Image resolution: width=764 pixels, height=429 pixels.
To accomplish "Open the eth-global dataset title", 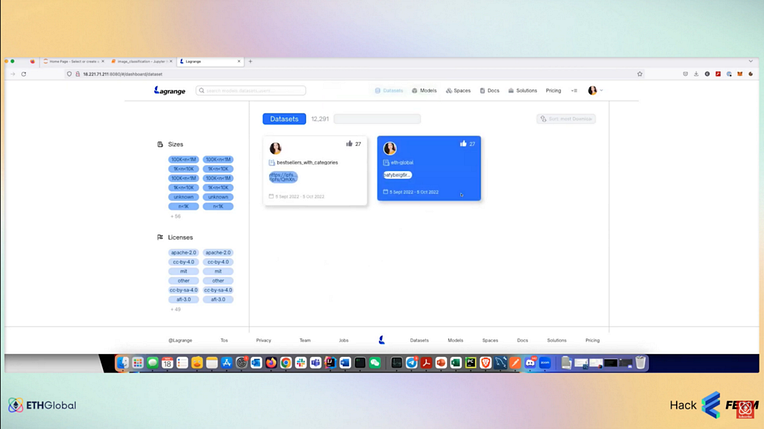I will pyautogui.click(x=402, y=162).
